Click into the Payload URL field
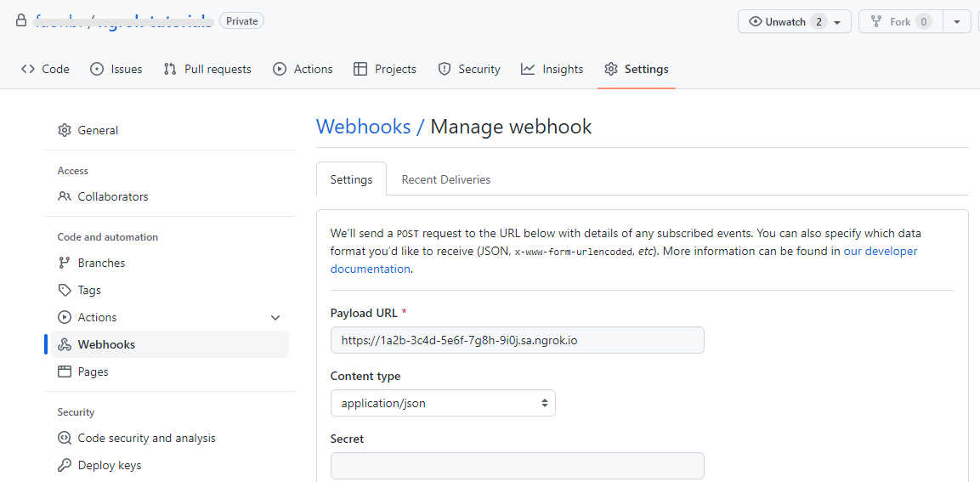 click(x=517, y=340)
